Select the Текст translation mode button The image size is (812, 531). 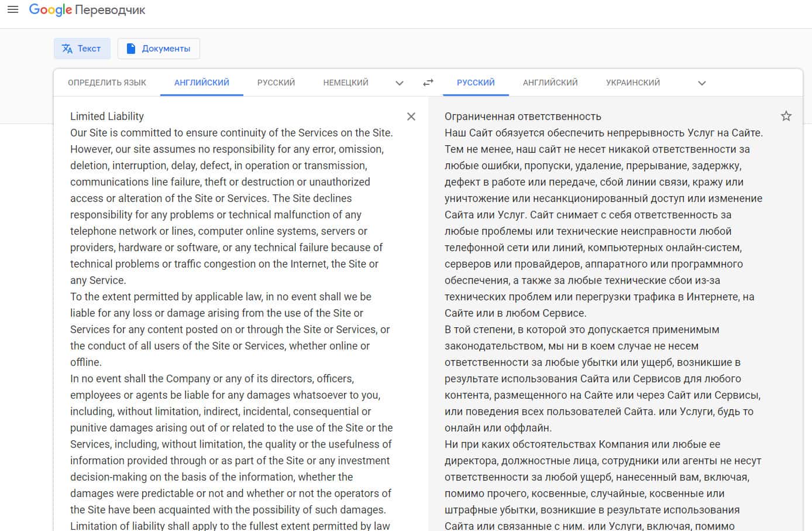(x=82, y=49)
